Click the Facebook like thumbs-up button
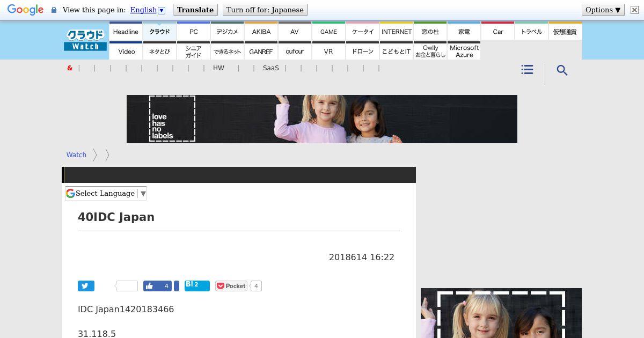The width and height of the screenshot is (644, 338). coord(158,286)
